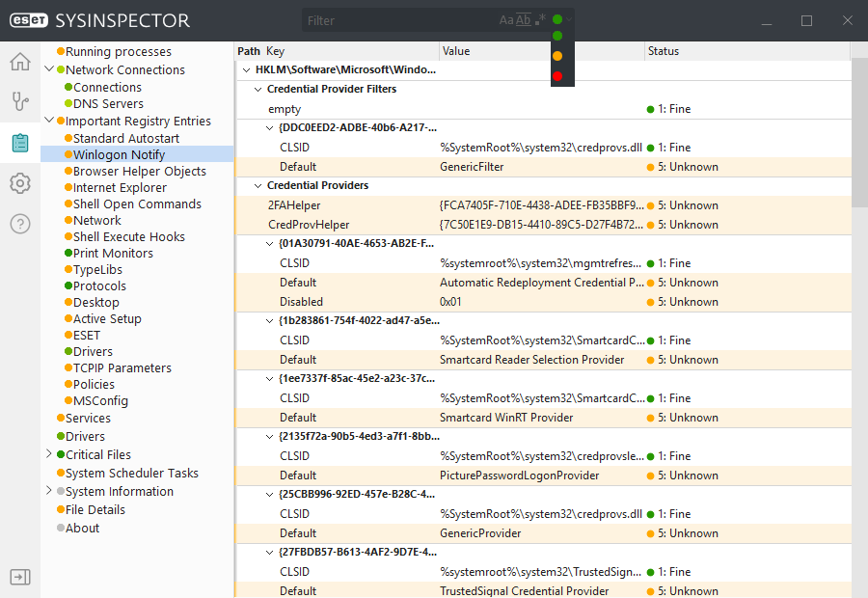Collapse the Important Registry Entries node

coord(49,121)
